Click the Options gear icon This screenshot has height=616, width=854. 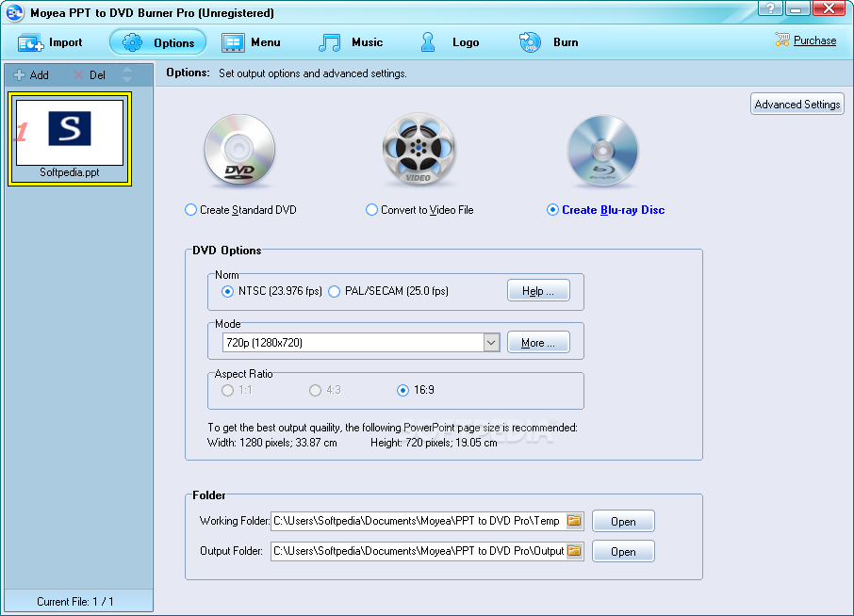tap(132, 42)
